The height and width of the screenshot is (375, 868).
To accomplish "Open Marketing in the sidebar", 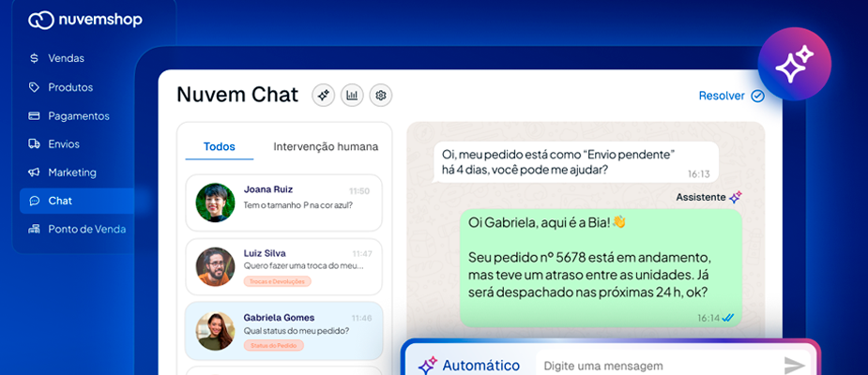I will [72, 172].
